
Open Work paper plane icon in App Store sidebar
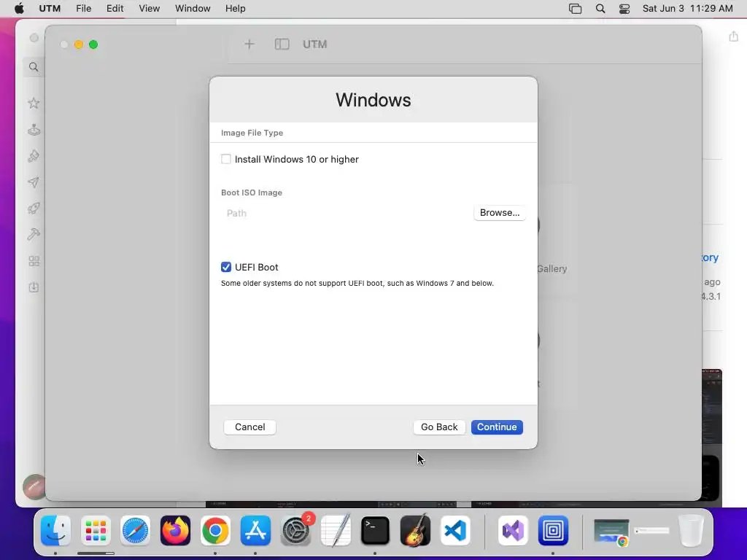click(x=34, y=182)
